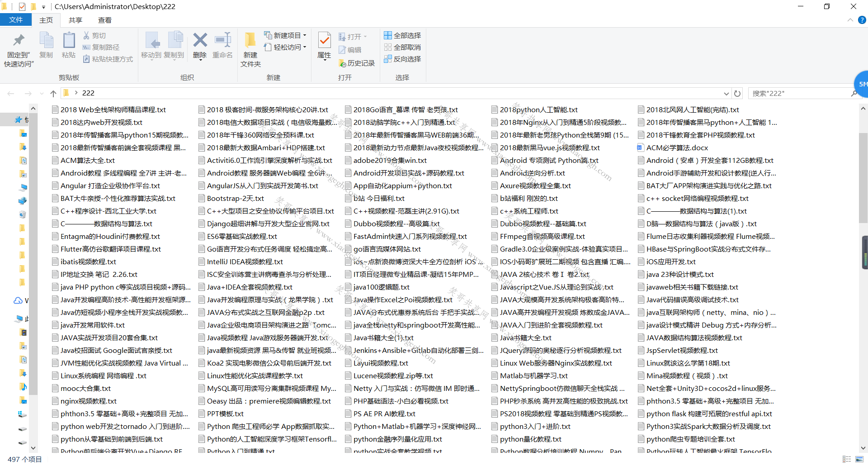Select file PS AE PR AI教程.txt
Image resolution: width=868 pixels, height=466 pixels.
click(380, 414)
